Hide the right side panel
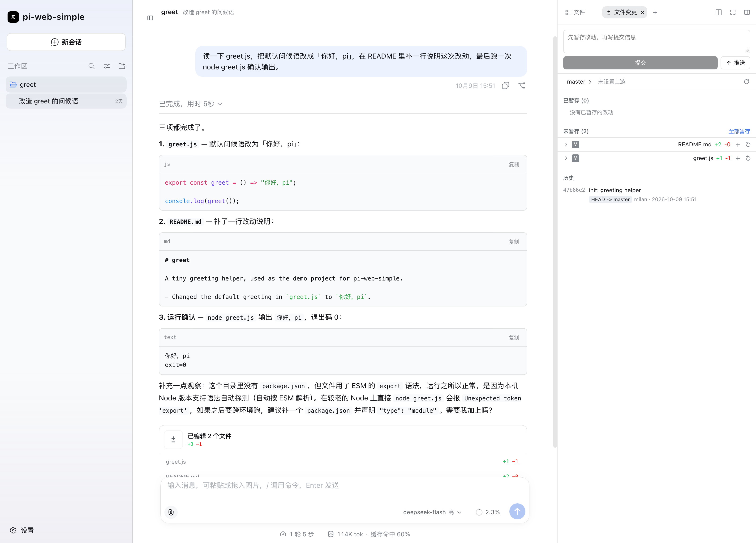This screenshot has height=543, width=756. click(747, 12)
